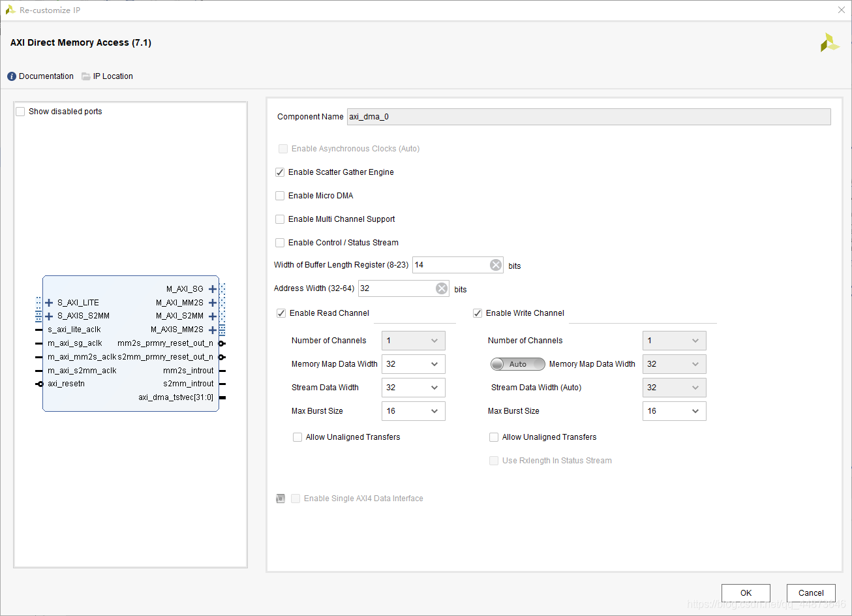This screenshot has width=852, height=616.
Task: Expand the M_AXI_S2MM interface plus icon
Action: pos(213,316)
